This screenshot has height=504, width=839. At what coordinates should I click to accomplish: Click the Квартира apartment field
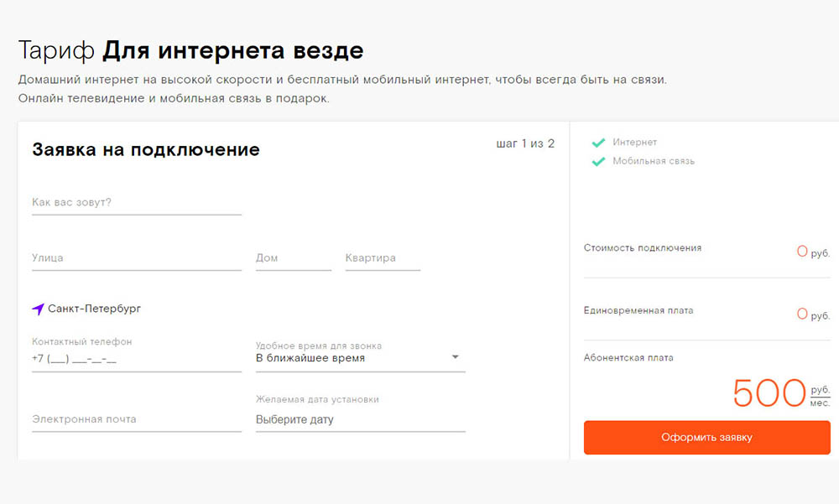382,258
